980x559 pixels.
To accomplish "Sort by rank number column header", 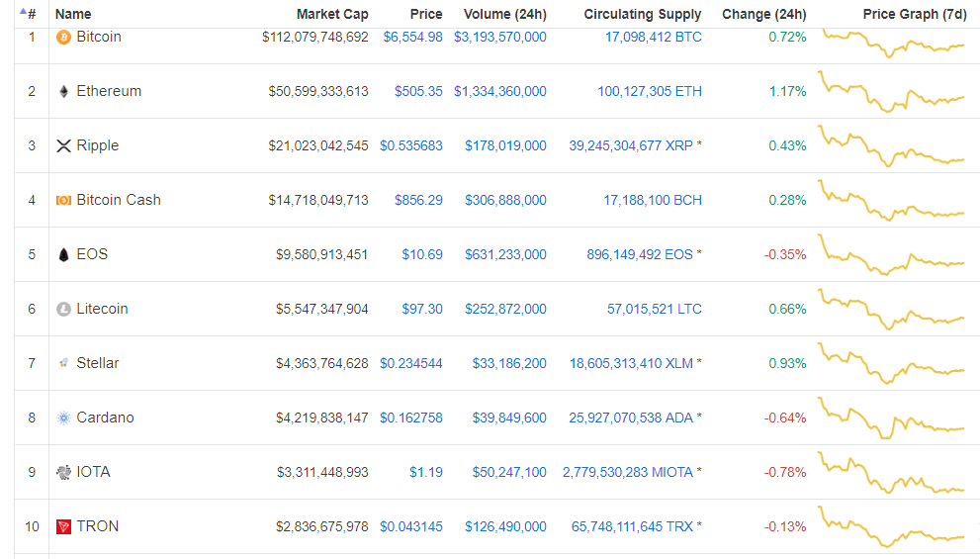I will 32,14.
